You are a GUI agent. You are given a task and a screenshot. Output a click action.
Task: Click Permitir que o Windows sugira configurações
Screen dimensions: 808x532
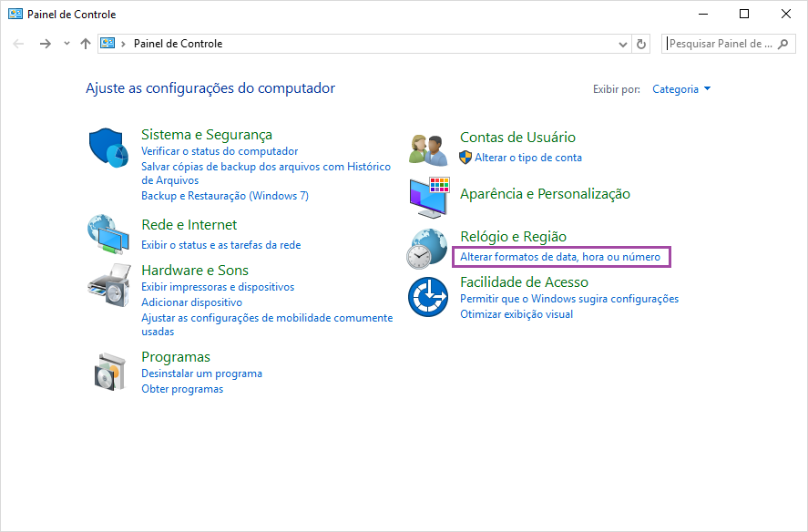(x=569, y=299)
